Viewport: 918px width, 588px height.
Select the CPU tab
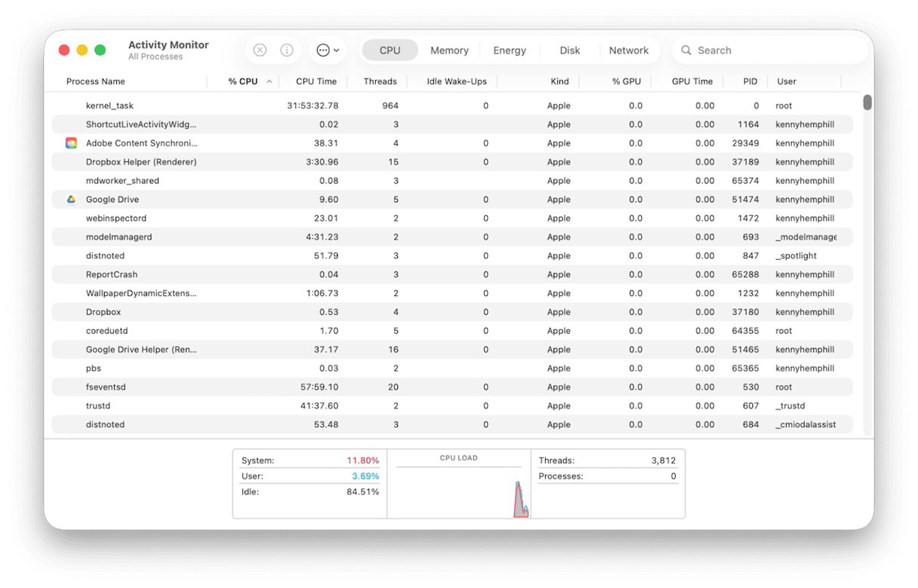click(390, 51)
